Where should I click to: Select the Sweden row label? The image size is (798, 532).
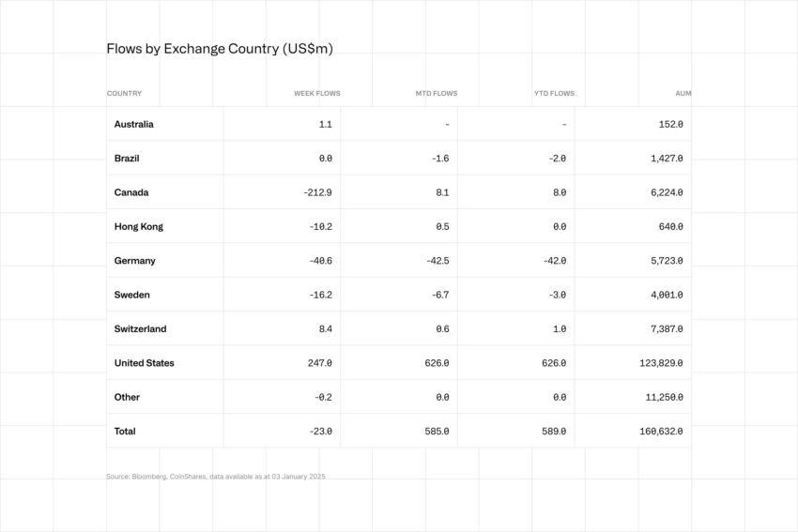coord(131,295)
